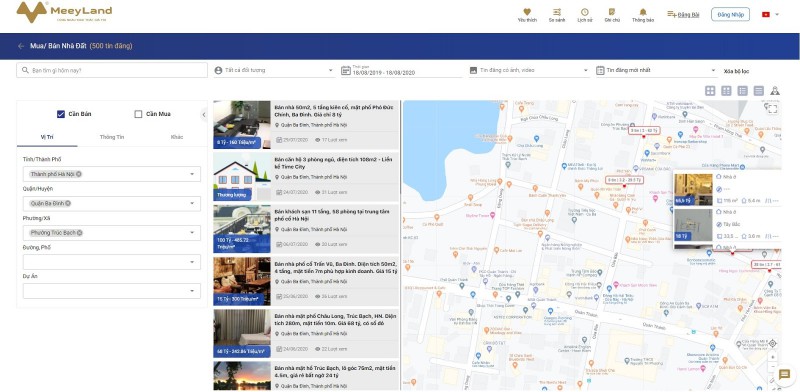Switch to the Thông Tin tab
800x392 pixels.
click(x=112, y=137)
